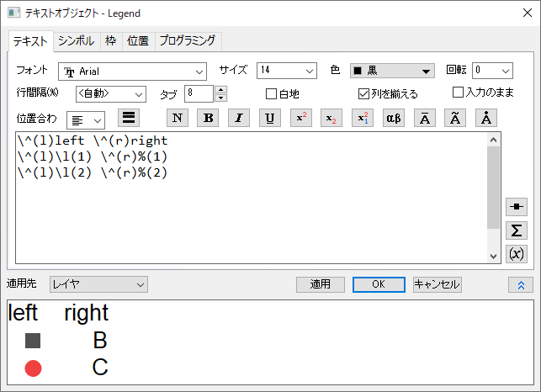Viewport: 541px width, 392px height.
Task: Add dot (Ȧ) accent to text
Action: (486, 118)
